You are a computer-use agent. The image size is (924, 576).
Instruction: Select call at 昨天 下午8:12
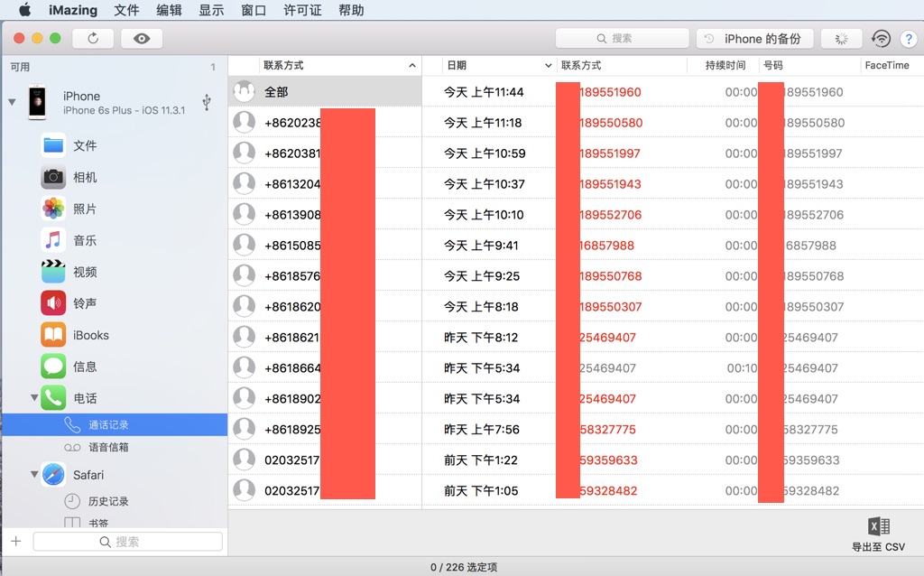click(x=673, y=338)
